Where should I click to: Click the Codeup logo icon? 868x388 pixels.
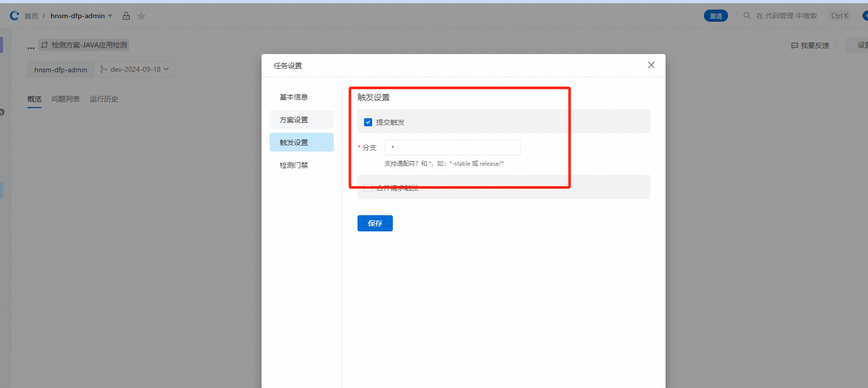pos(14,16)
